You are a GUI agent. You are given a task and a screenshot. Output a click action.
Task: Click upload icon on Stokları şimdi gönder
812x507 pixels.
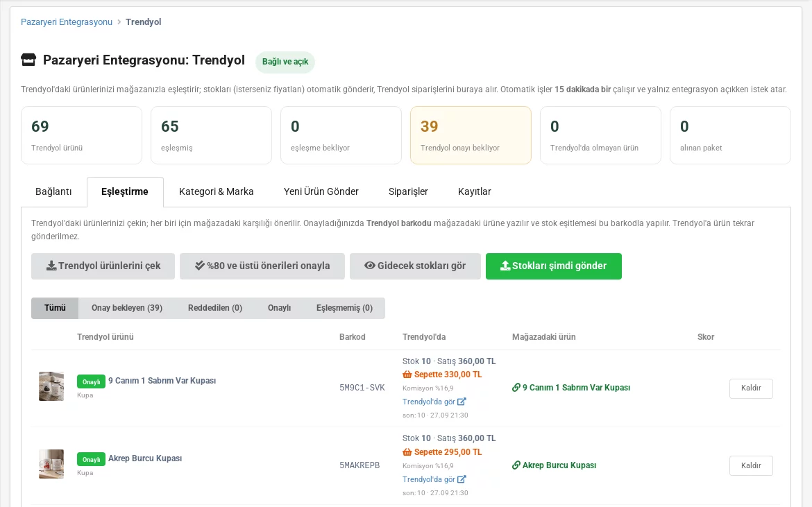point(505,266)
